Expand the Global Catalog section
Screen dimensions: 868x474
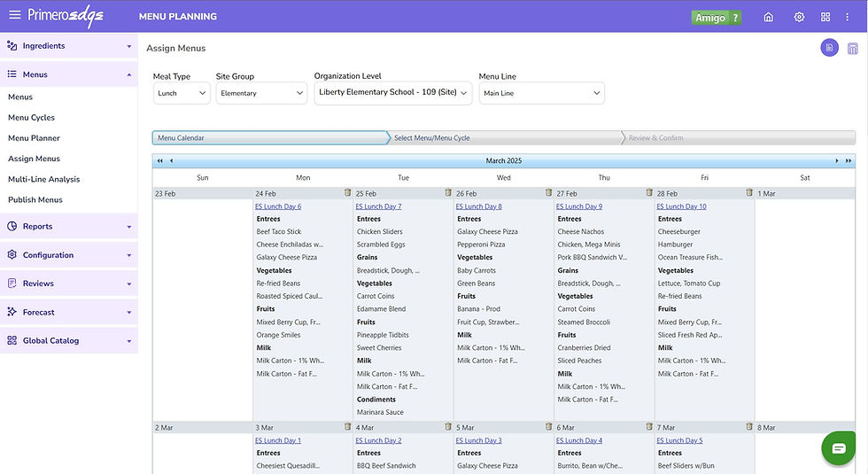point(129,341)
